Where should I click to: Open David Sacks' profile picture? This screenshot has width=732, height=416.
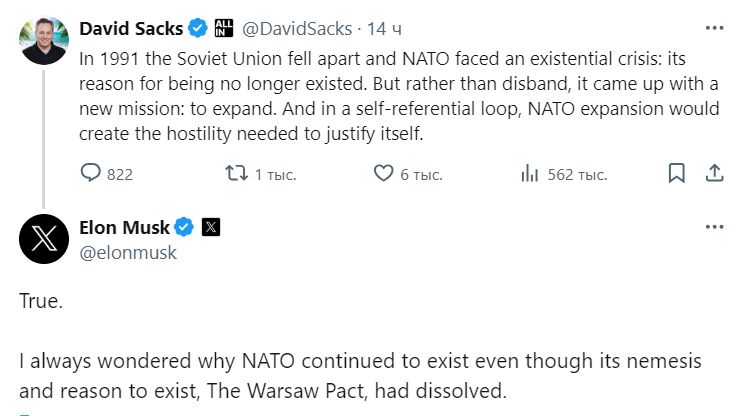tap(43, 40)
